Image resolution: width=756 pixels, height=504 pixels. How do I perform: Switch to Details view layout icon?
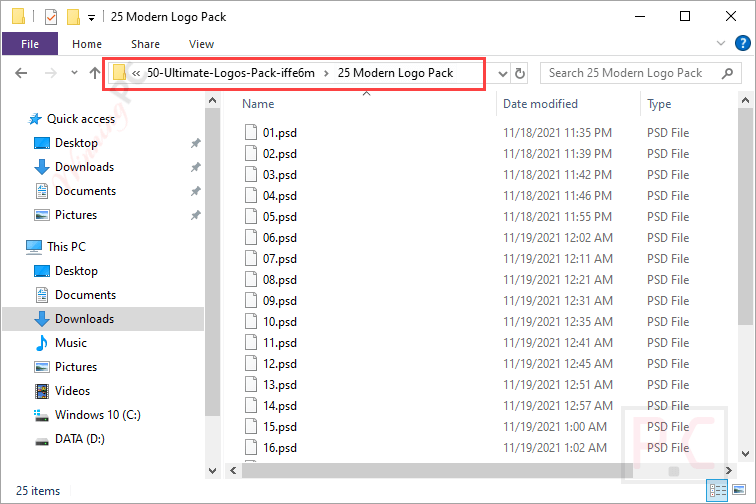click(x=717, y=491)
